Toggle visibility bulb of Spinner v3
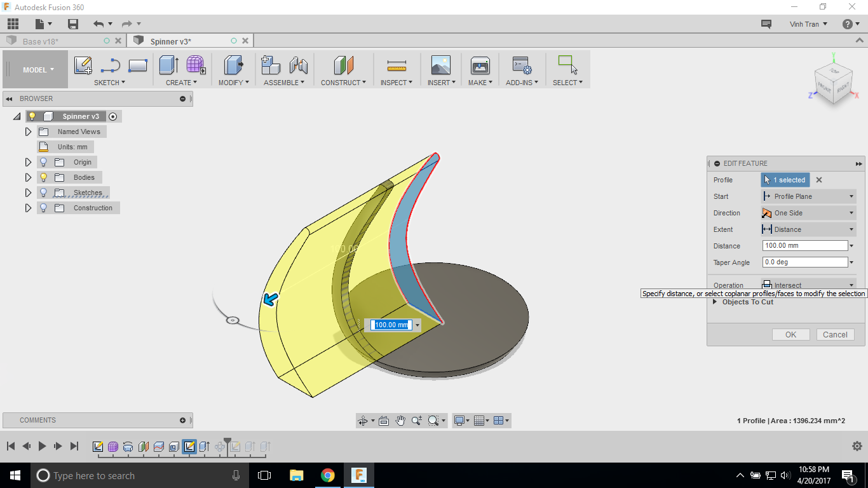The width and height of the screenshot is (868, 488). 32,116
